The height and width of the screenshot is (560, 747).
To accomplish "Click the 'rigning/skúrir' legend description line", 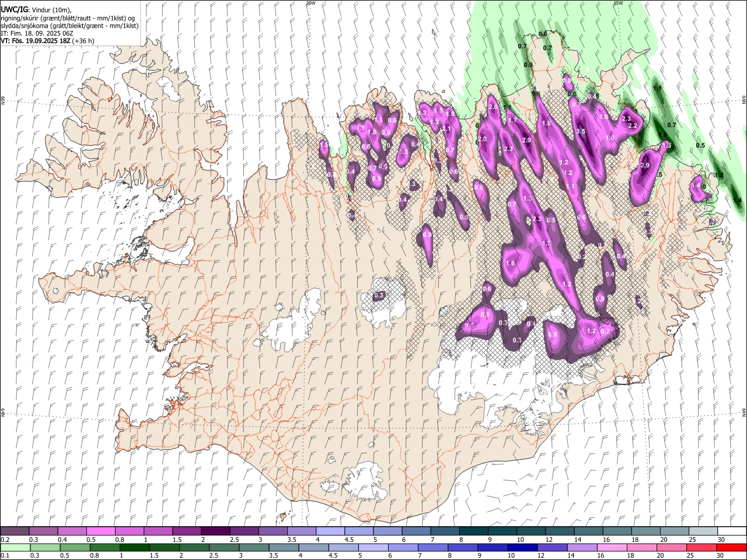I will tap(68, 18).
